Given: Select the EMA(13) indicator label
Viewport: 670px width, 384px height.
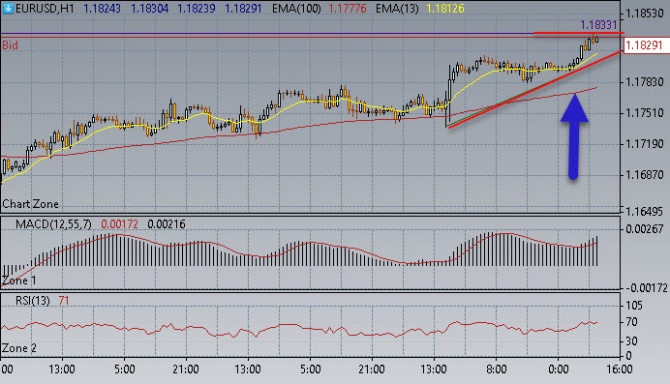Looking at the screenshot, I should click(x=397, y=9).
